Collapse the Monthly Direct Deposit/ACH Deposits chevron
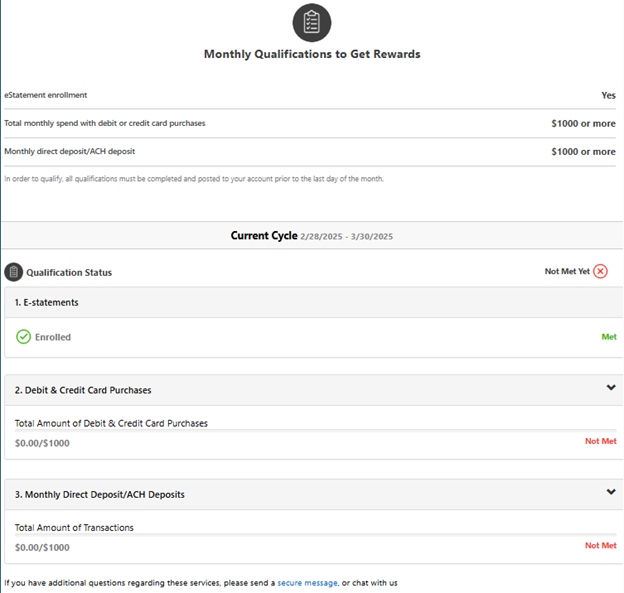The image size is (624, 593). [x=611, y=492]
